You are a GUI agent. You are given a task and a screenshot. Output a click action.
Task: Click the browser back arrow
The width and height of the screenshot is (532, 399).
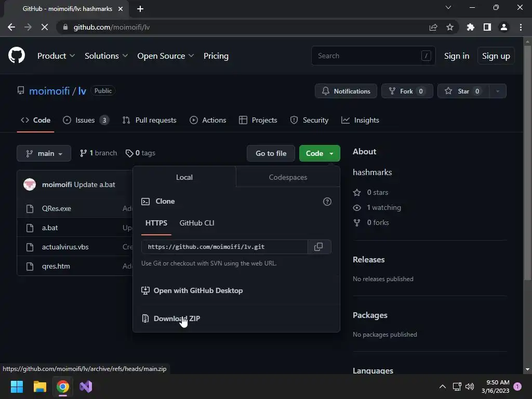11,27
